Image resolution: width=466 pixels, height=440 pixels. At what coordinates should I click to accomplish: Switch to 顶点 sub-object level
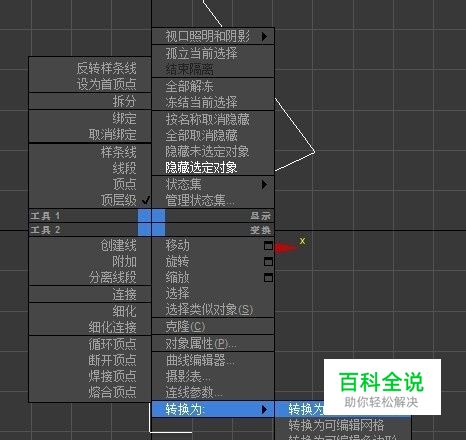pos(124,184)
